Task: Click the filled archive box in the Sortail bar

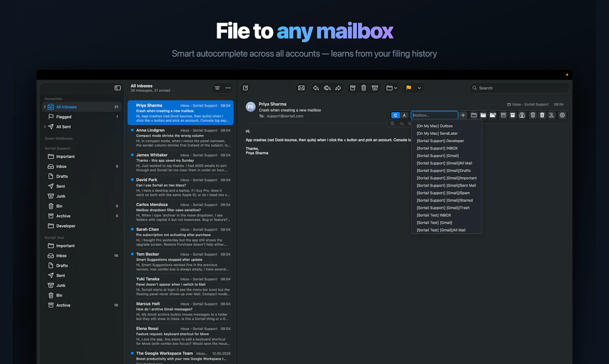Action: (x=513, y=115)
